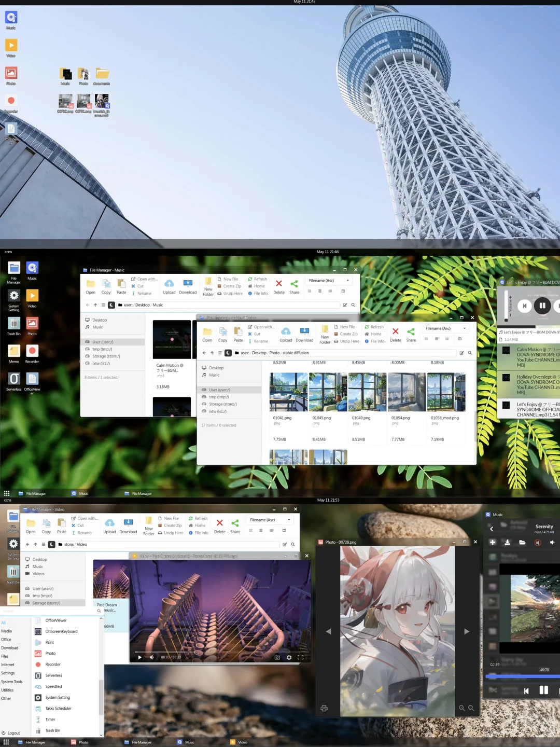
Task: Show the next image in the Photo viewer
Action: [x=467, y=631]
